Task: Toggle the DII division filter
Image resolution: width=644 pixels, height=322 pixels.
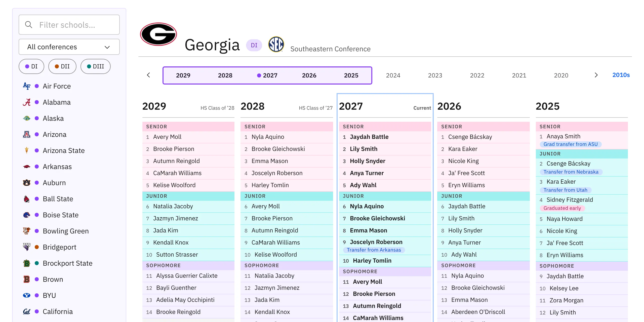Action: (62, 66)
